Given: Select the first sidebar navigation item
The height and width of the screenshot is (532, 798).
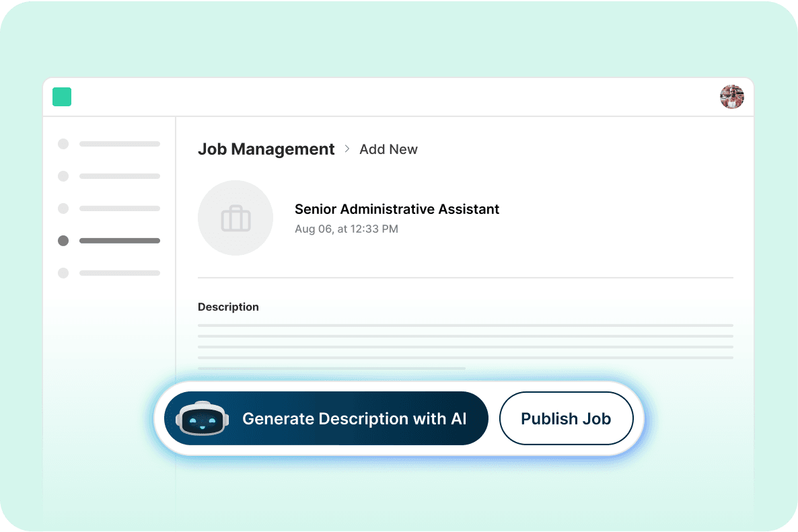Looking at the screenshot, I should (120, 144).
